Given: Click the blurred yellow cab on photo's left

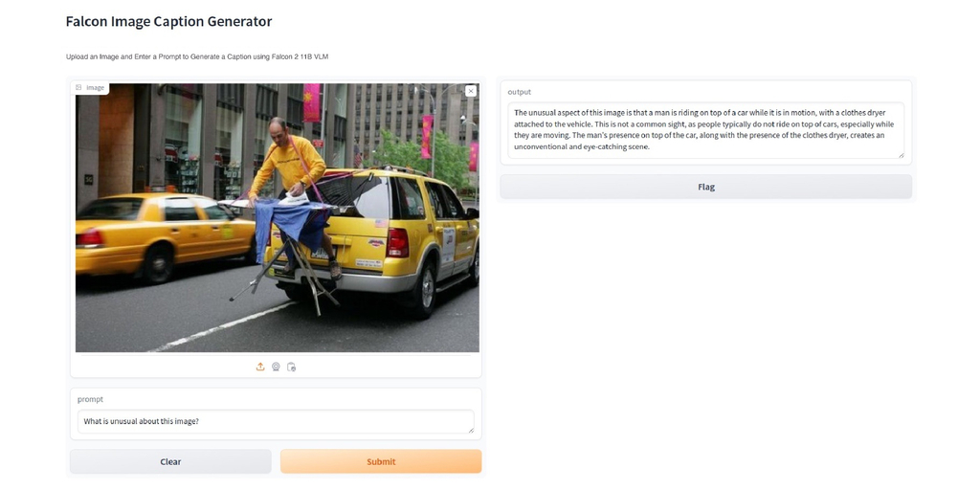Looking at the screenshot, I should coord(164,234).
